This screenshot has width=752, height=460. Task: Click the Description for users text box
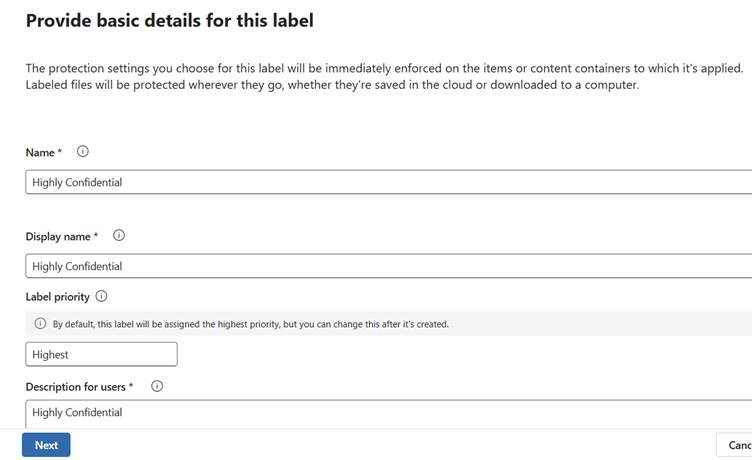(x=388, y=412)
